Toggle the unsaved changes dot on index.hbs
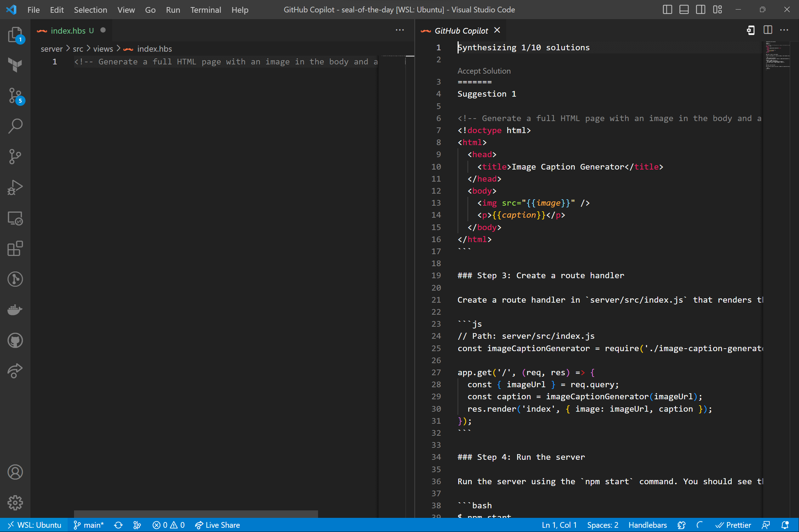Screen dimensions: 799x532 tap(102, 30)
